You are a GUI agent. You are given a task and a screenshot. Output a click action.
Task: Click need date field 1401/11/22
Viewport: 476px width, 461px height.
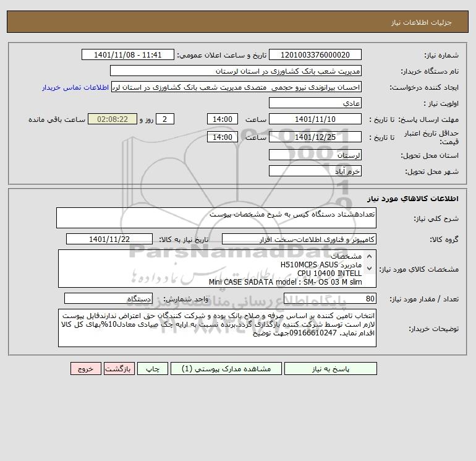coord(109,239)
